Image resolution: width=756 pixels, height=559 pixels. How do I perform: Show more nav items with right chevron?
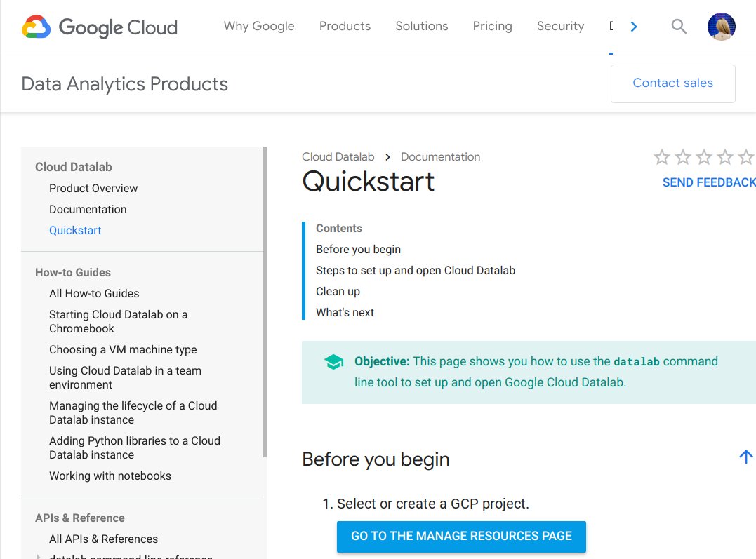pos(634,27)
